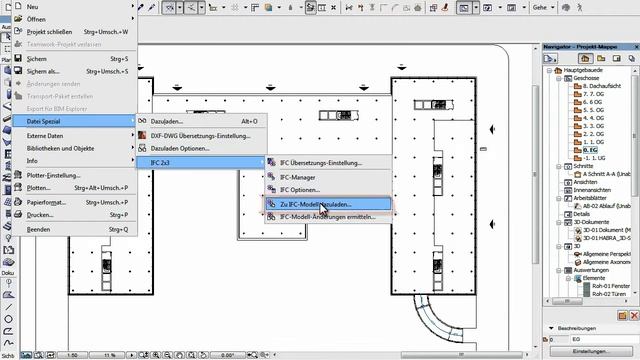Click the orange new item icon beside red X
Image resolution: width=640 pixels, height=360 pixels.
622,315
